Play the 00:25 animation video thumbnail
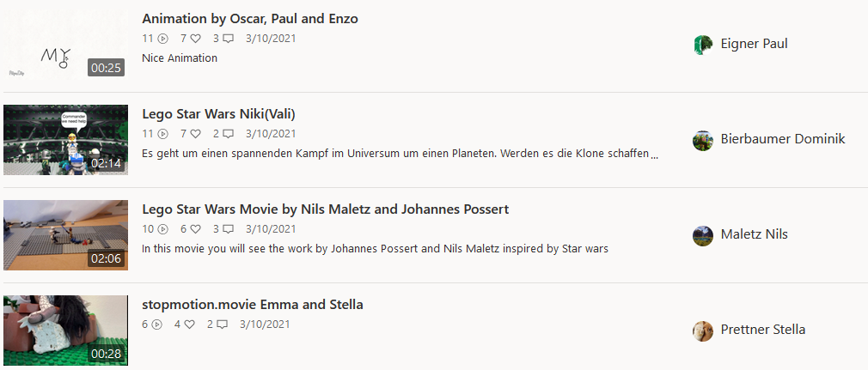 [65, 45]
